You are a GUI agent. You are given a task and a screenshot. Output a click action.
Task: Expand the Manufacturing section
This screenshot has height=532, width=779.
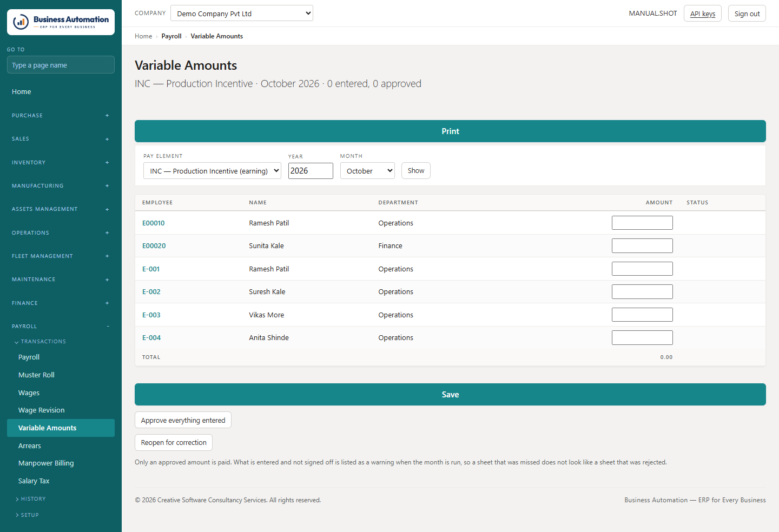61,186
